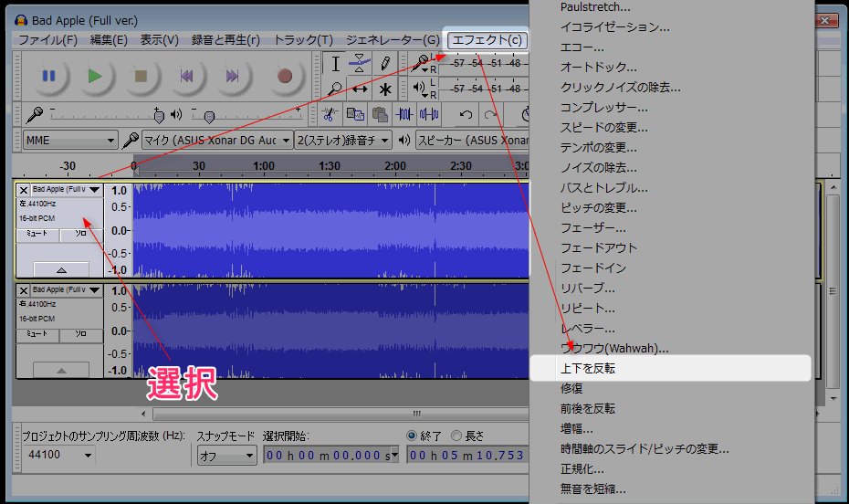The image size is (849, 504).
Task: Select the Time Shift tool
Action: (360, 89)
